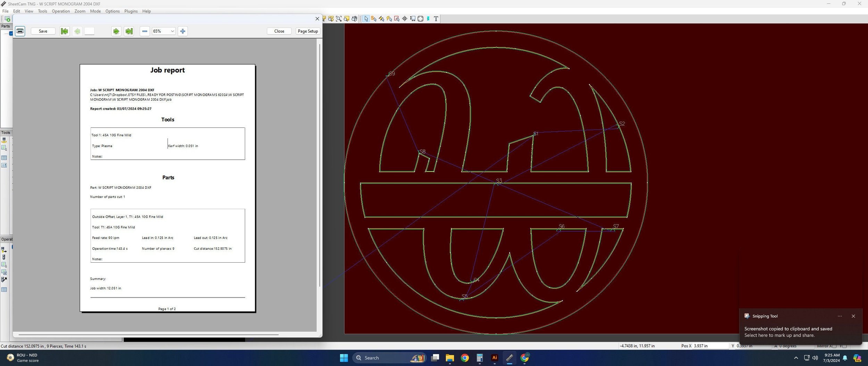Open Adobe Illustrator from the taskbar
Screen dimensions: 868x366
tap(494, 358)
